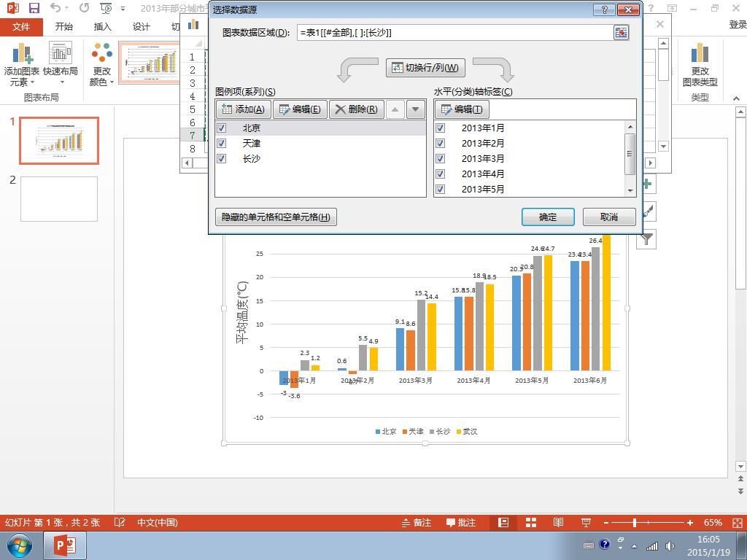Viewport: 747px width, 560px height.
Task: Uncheck the 天津 series checkbox
Action: click(222, 144)
